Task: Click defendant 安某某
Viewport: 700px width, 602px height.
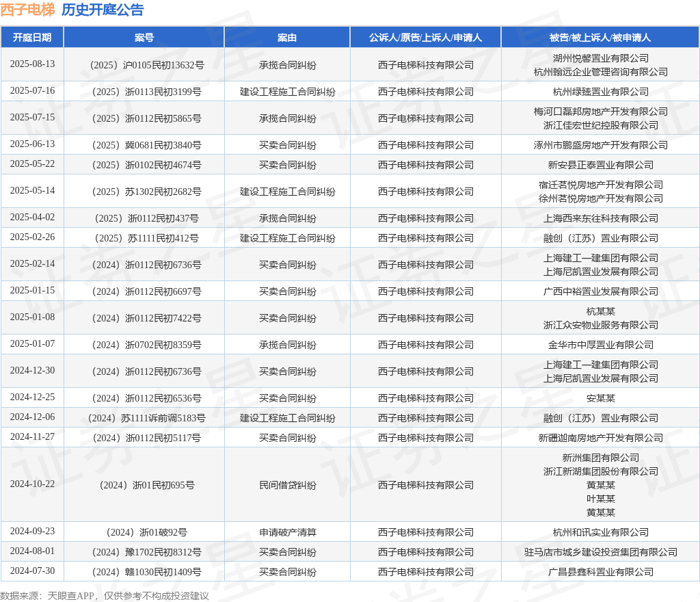Action: [x=600, y=398]
